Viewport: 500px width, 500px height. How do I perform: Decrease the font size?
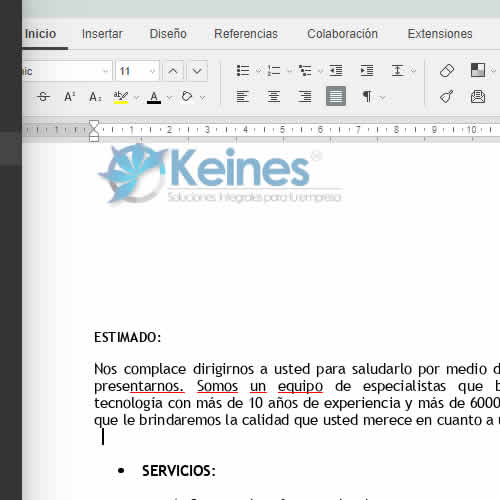pos(197,71)
